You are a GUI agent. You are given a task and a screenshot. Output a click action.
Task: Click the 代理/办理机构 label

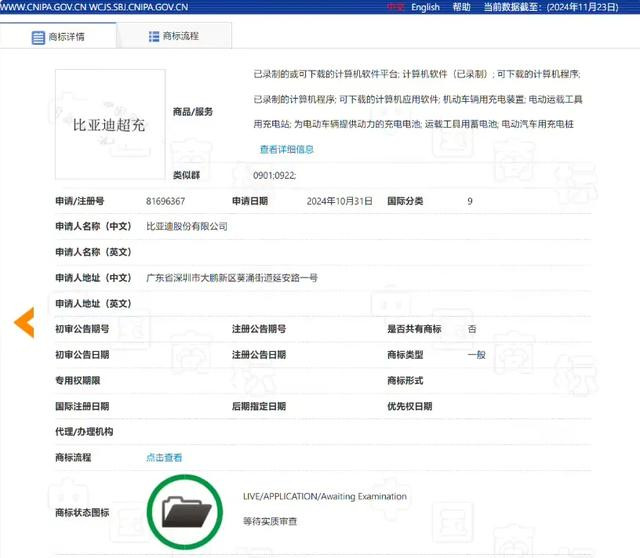pos(84,432)
